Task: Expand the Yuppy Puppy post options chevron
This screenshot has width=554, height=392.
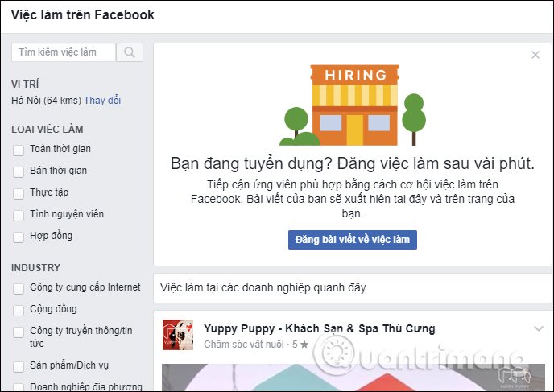Action: point(539,328)
